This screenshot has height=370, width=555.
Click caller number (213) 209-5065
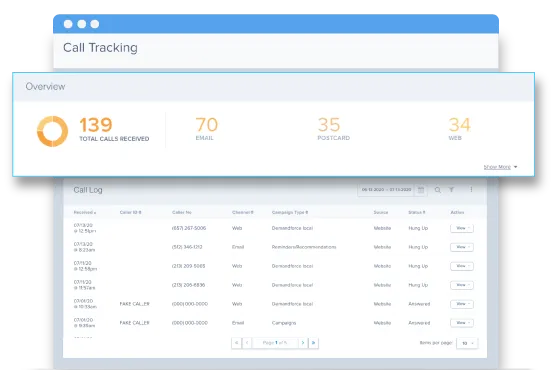click(188, 266)
